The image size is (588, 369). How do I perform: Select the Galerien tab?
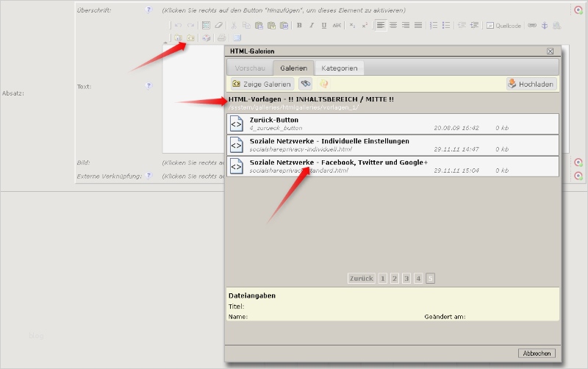click(x=293, y=68)
